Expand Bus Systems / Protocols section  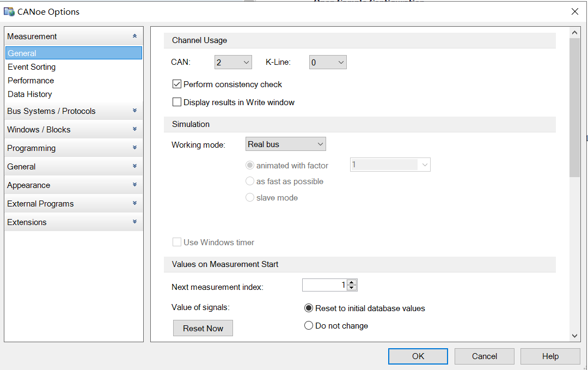point(134,111)
